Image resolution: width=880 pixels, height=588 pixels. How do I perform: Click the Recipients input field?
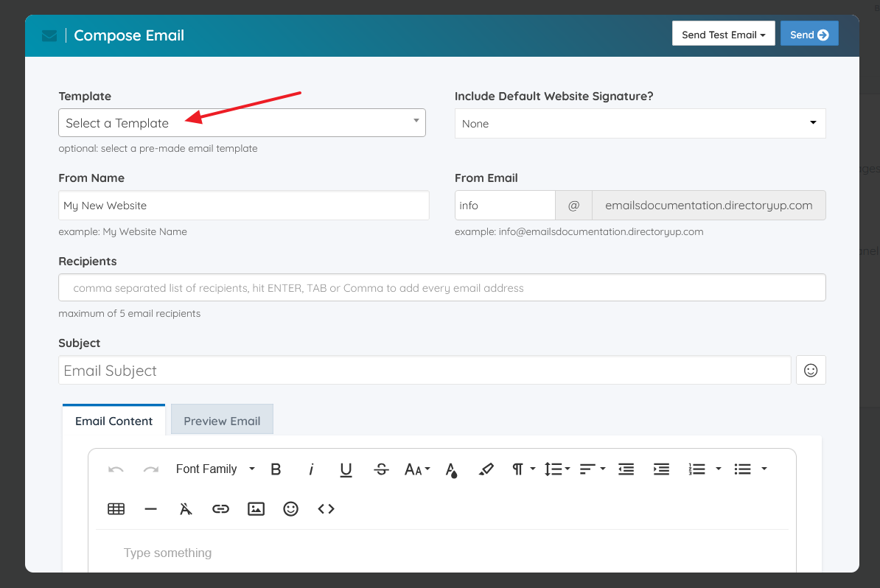[441, 288]
